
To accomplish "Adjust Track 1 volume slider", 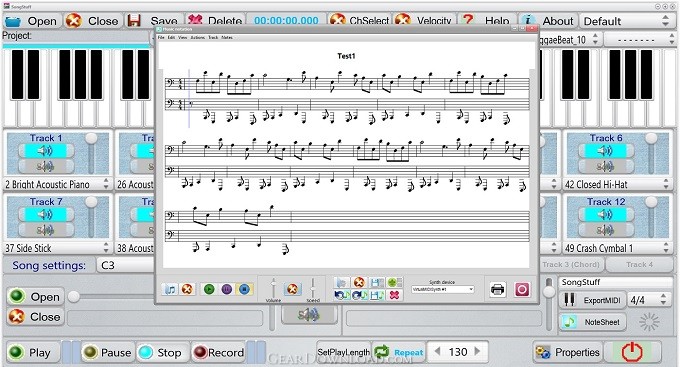I will pyautogui.click(x=91, y=154).
